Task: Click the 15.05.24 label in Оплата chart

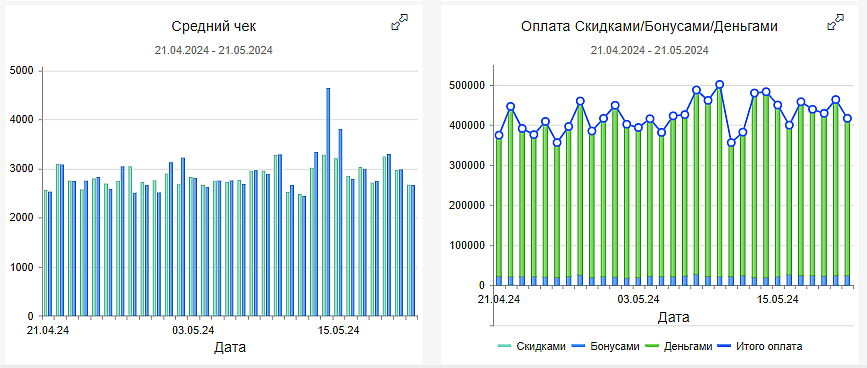Action: click(777, 299)
